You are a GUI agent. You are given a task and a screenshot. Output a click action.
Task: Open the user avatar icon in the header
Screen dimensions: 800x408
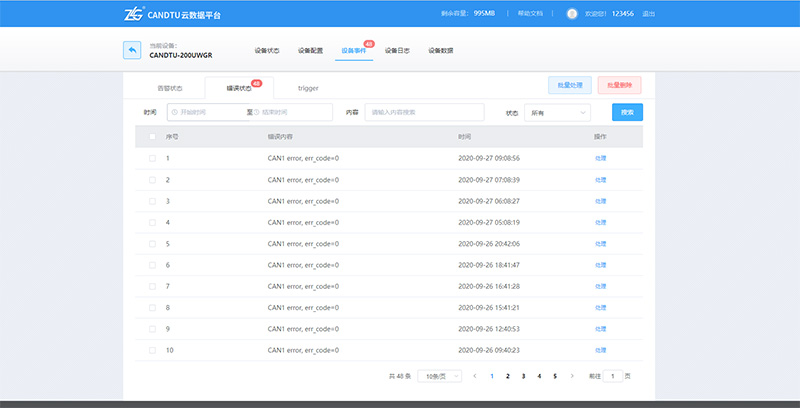click(x=572, y=14)
